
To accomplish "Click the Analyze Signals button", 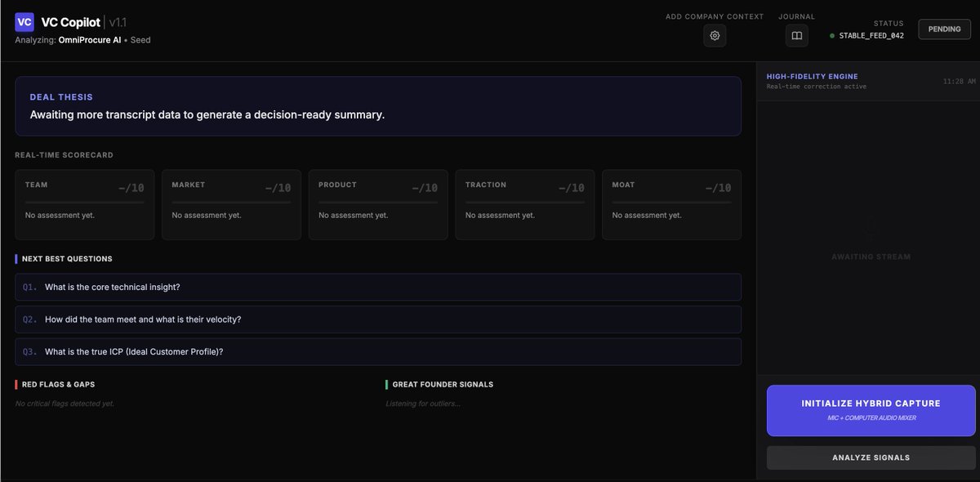I will coord(871,457).
